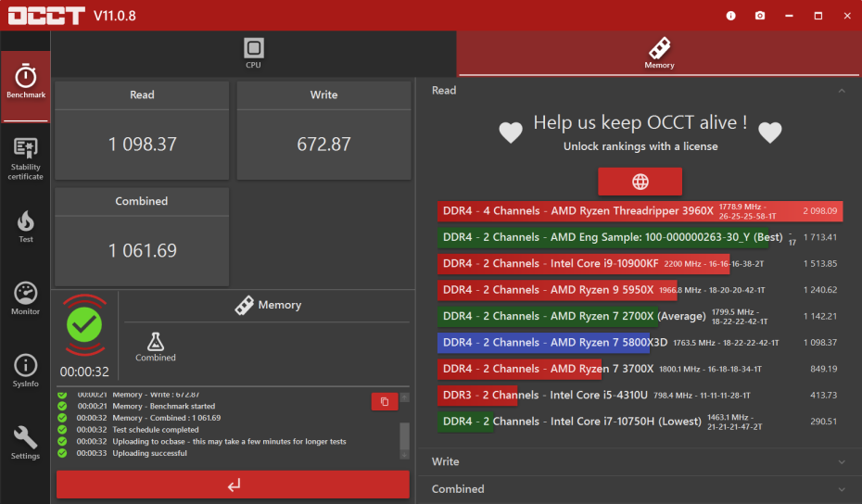Click log scrollbar down arrow

(405, 455)
